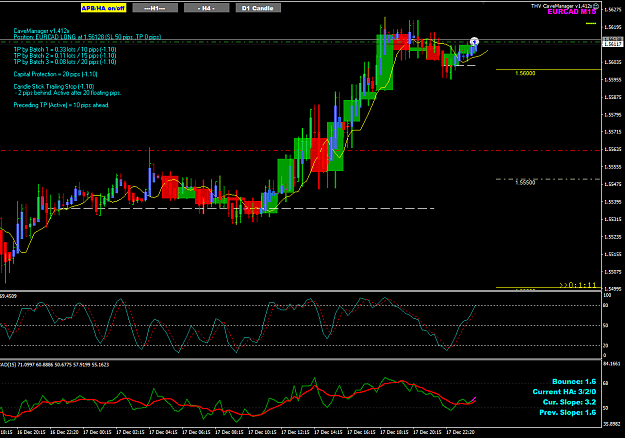Toggle the APB/HA on/off button
The width and height of the screenshot is (625, 438).
pyautogui.click(x=103, y=8)
